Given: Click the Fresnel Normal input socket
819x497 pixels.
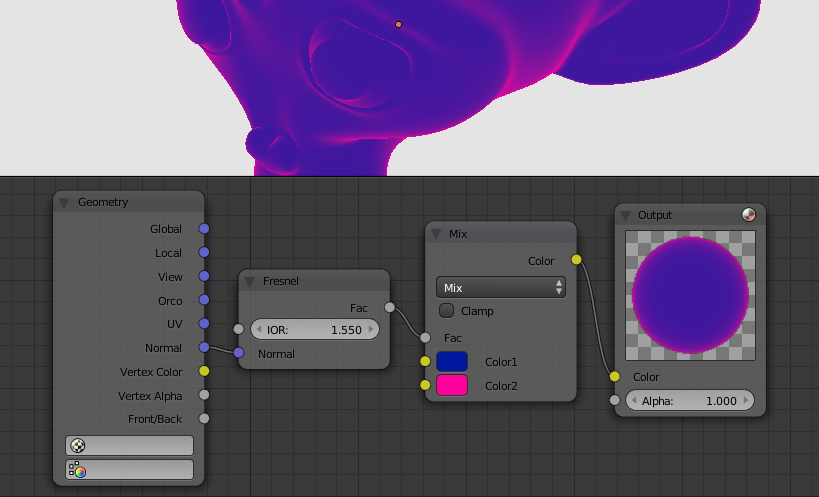Looking at the screenshot, I should pos(239,353).
